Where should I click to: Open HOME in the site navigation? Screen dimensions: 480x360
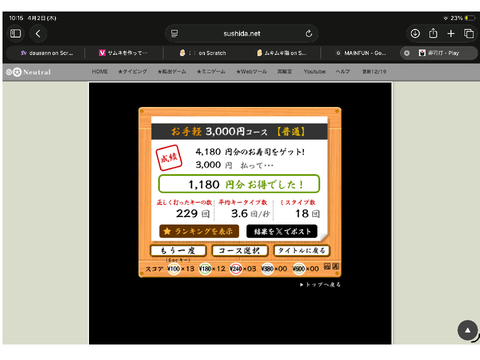click(100, 72)
